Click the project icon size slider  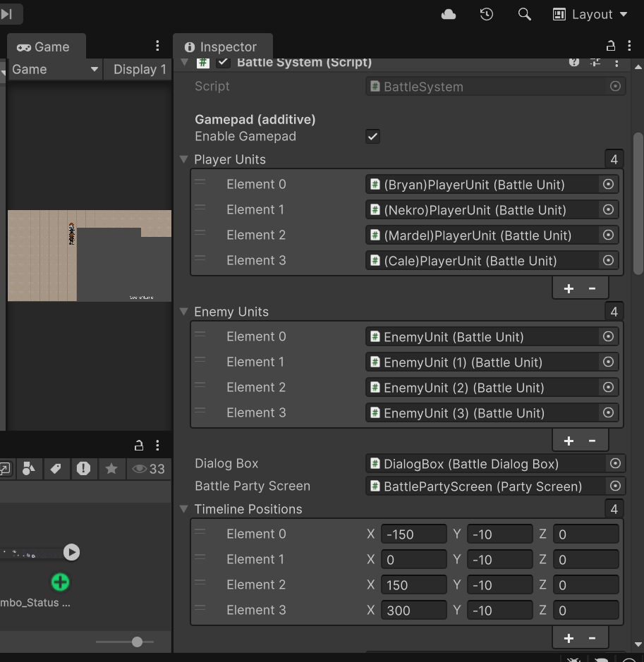(x=136, y=642)
